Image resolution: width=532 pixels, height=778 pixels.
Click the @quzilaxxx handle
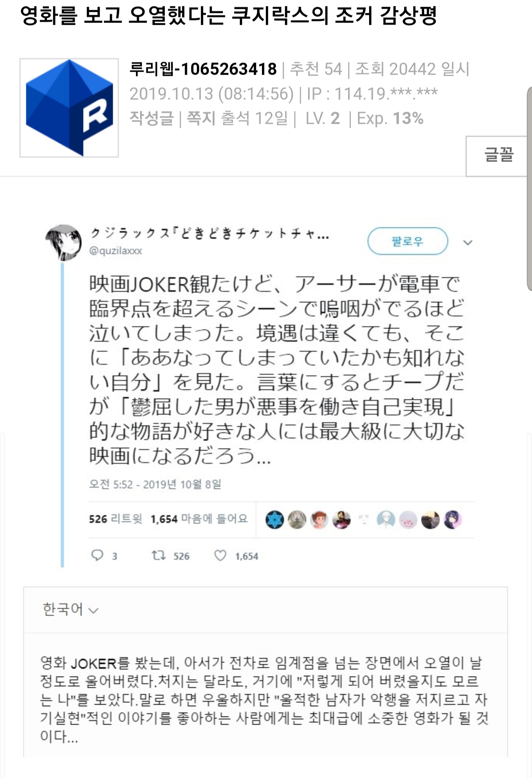pyautogui.click(x=116, y=251)
